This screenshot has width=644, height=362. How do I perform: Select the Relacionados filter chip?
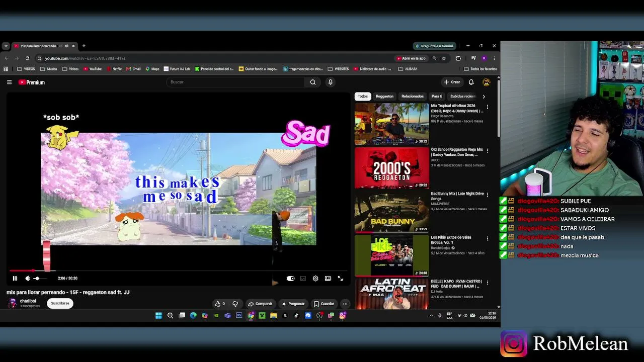413,96
